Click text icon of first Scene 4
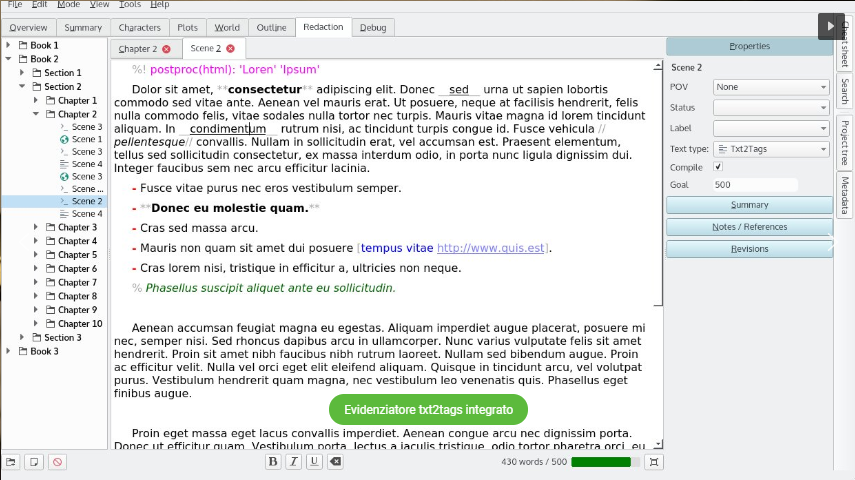This screenshot has width=855, height=480. point(64,164)
